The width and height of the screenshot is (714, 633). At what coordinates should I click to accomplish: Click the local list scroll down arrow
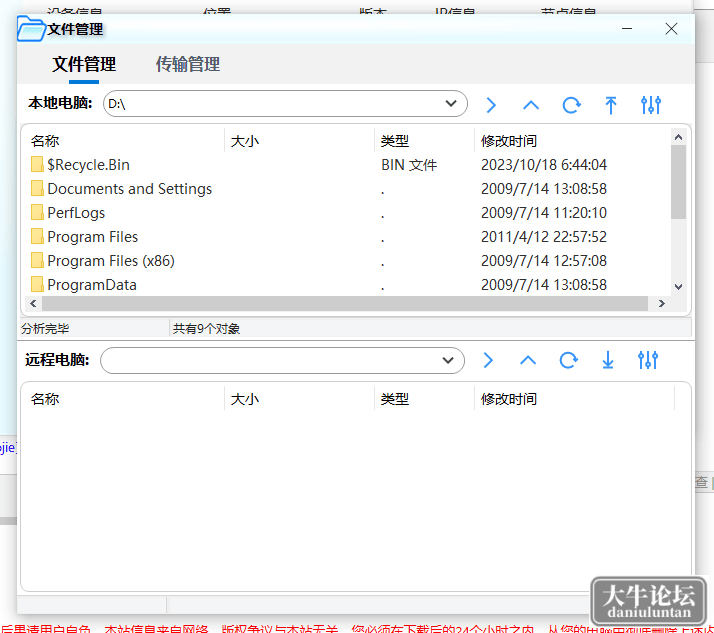[678, 286]
